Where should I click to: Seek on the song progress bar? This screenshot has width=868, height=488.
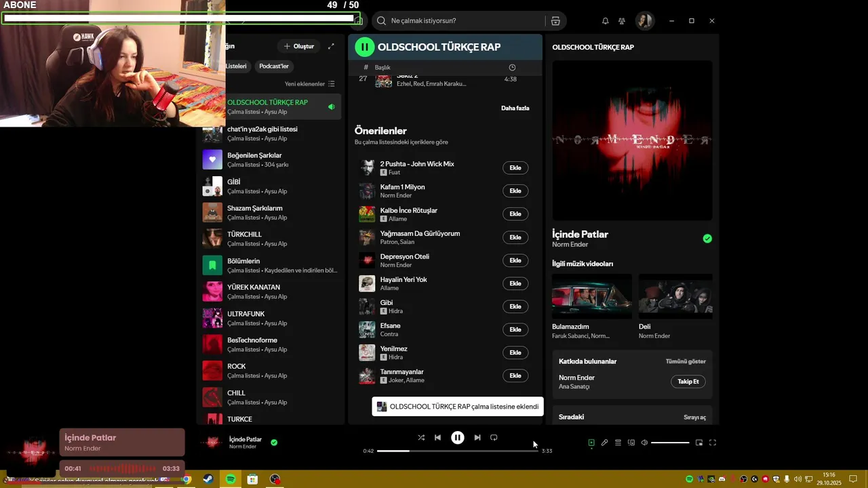point(458,451)
